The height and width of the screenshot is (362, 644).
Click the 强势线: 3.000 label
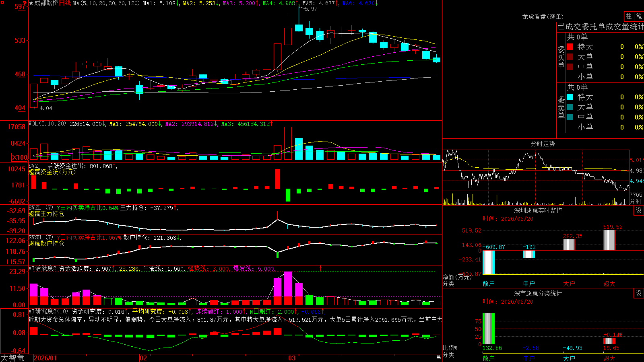[x=209, y=269]
